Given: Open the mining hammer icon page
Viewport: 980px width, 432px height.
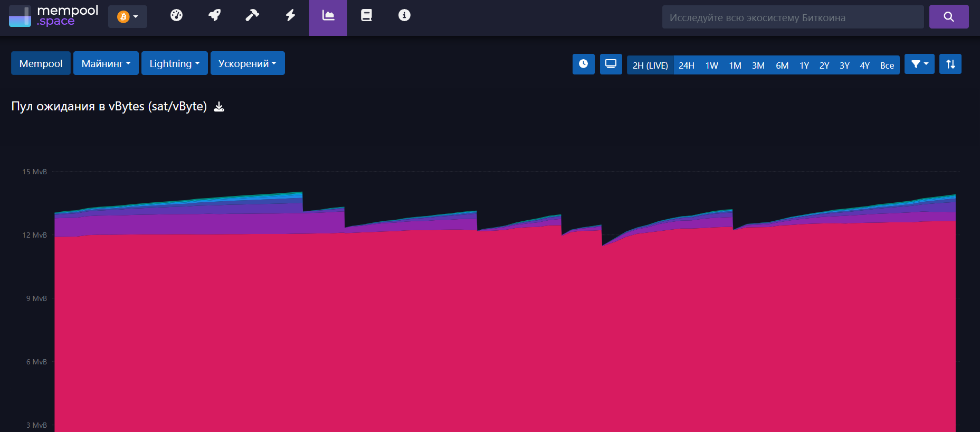Looking at the screenshot, I should click(x=252, y=16).
